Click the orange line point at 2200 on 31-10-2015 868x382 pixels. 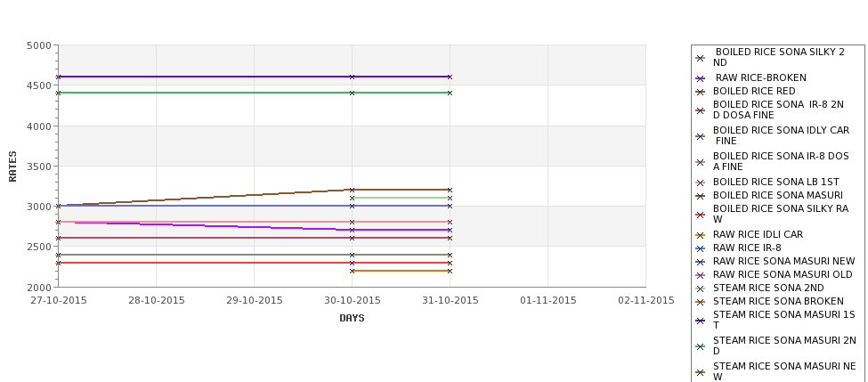click(450, 272)
